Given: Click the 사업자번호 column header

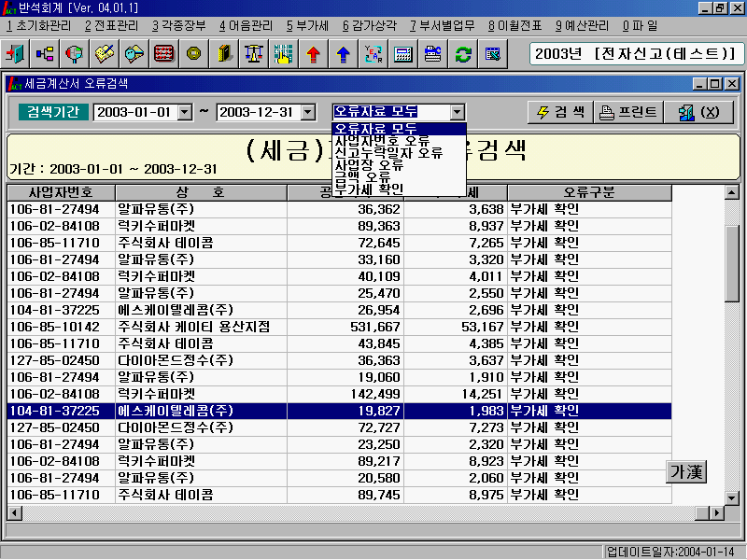Looking at the screenshot, I should [61, 192].
